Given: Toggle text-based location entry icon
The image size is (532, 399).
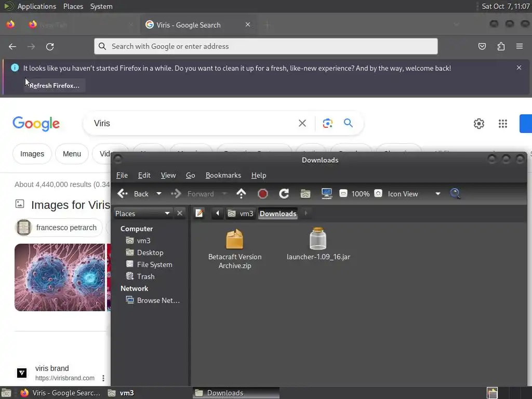Looking at the screenshot, I should [x=199, y=213].
